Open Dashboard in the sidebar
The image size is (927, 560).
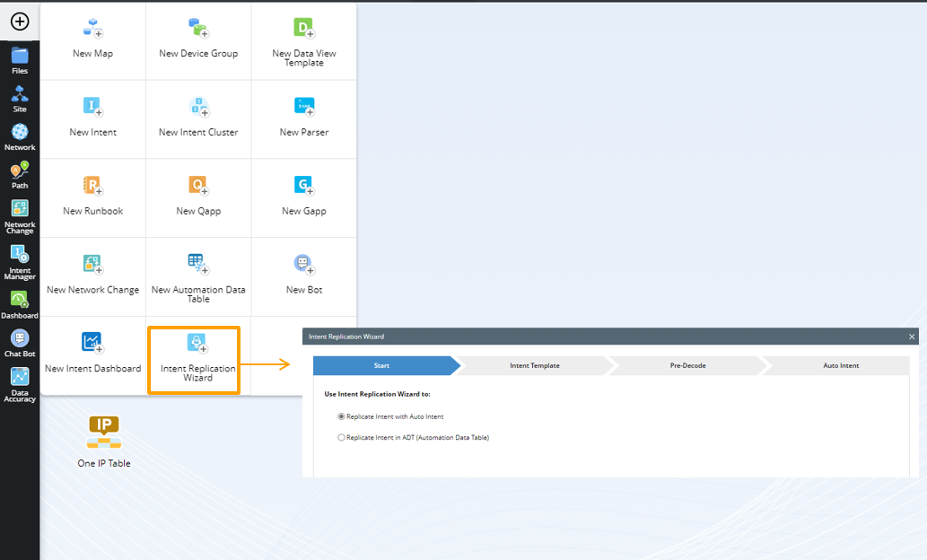[x=20, y=305]
